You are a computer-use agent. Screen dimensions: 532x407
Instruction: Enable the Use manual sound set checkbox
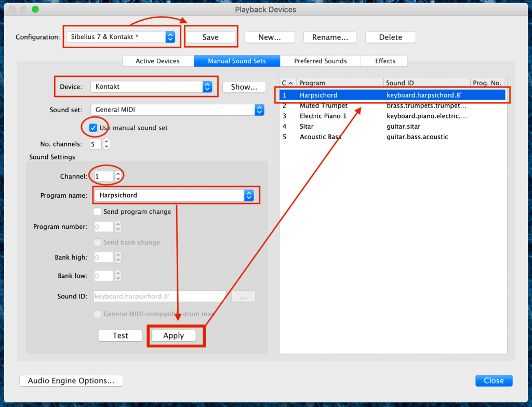(x=94, y=128)
